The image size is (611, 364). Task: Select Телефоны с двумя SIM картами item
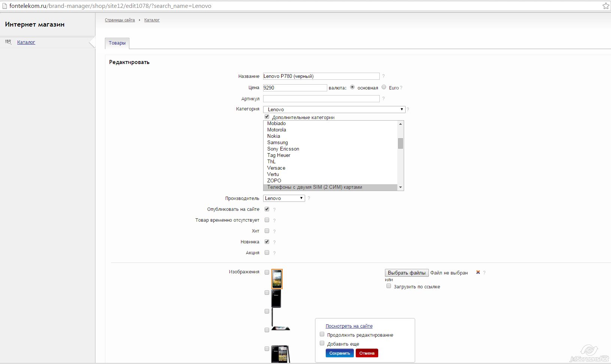[330, 187]
